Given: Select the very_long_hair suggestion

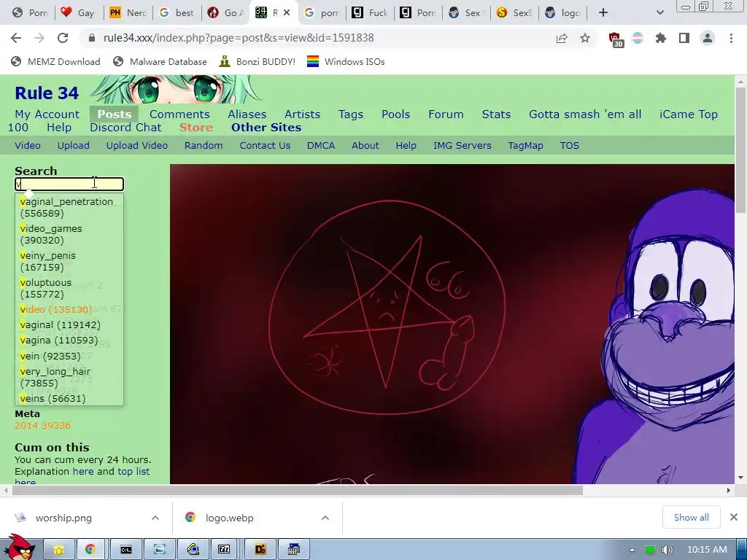Looking at the screenshot, I should coord(69,377).
